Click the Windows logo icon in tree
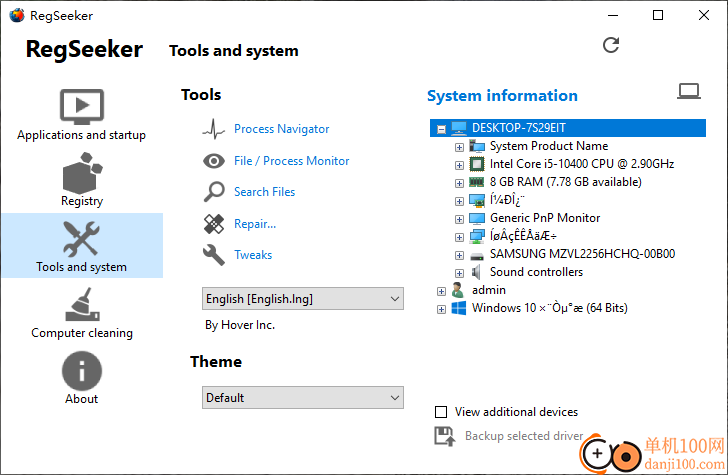The height and width of the screenshot is (475, 728). [459, 308]
